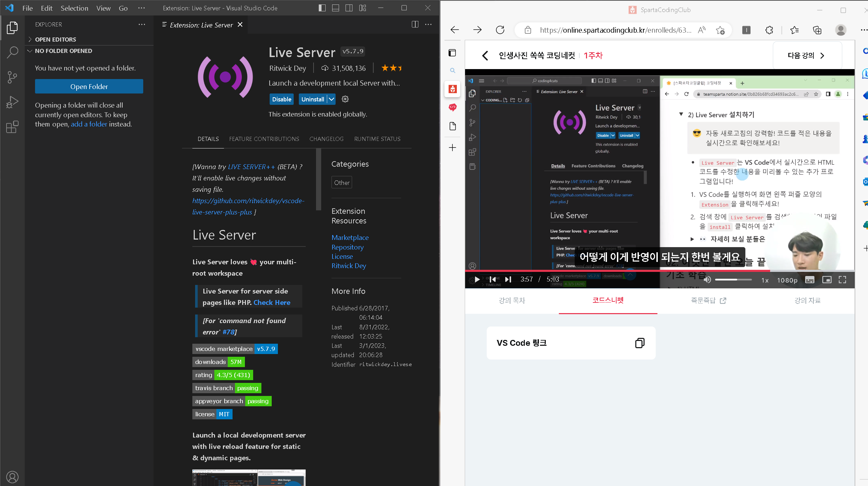
Task: Open the 즉문즉답 external link tab
Action: (708, 300)
